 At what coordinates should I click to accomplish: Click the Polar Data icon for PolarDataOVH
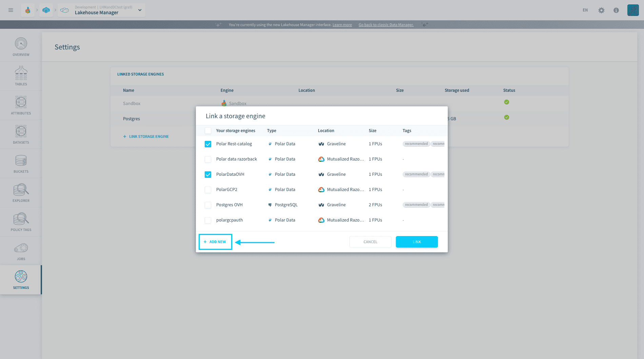tap(270, 174)
